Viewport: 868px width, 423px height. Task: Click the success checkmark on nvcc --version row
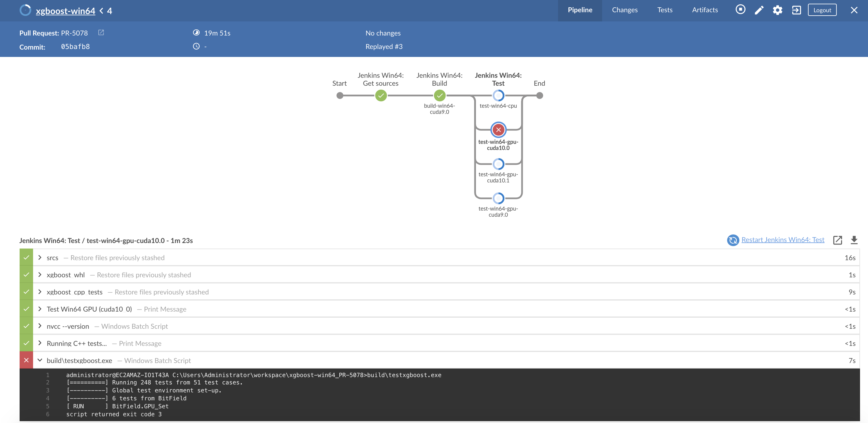tap(26, 326)
